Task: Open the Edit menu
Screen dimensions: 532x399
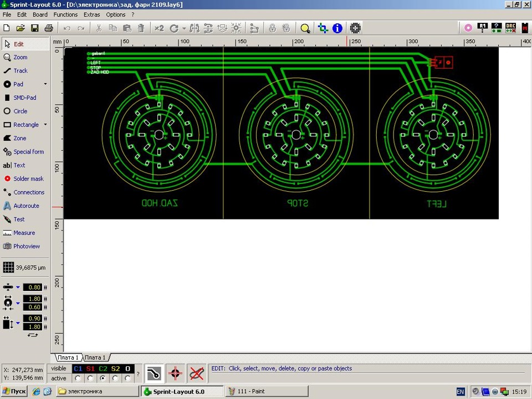Action: [22, 14]
